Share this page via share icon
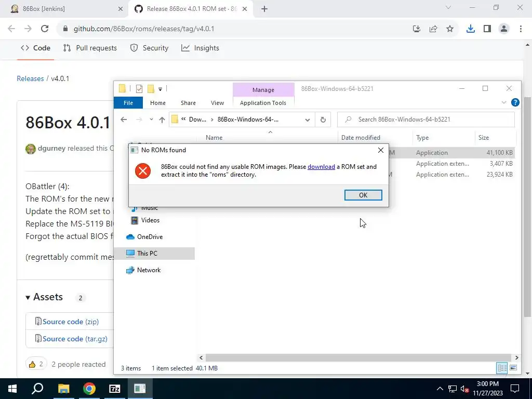This screenshot has height=399, width=532. 433,29
